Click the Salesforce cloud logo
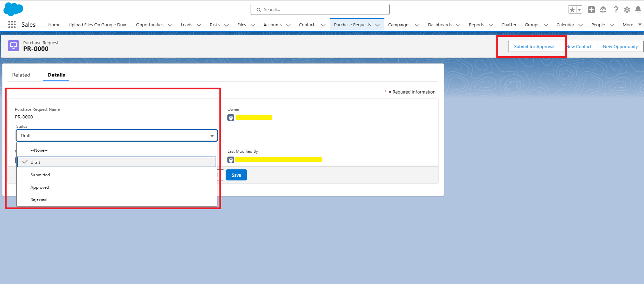This screenshot has width=644, height=284. click(13, 9)
